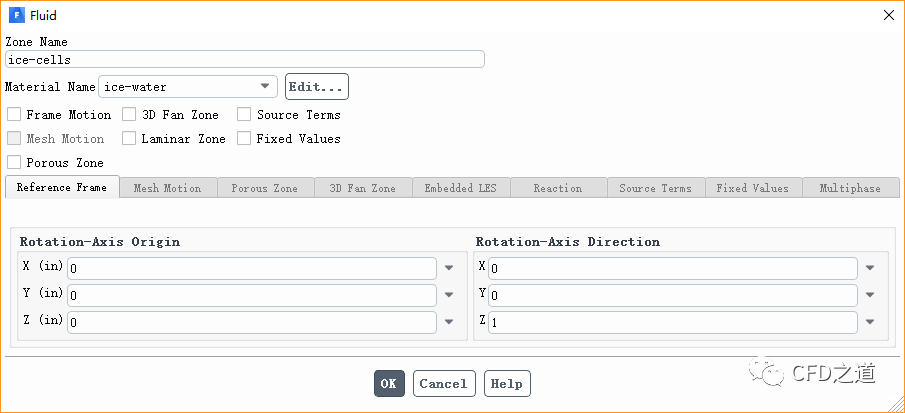Click the Cancel button
The image size is (905, 413).
point(443,383)
